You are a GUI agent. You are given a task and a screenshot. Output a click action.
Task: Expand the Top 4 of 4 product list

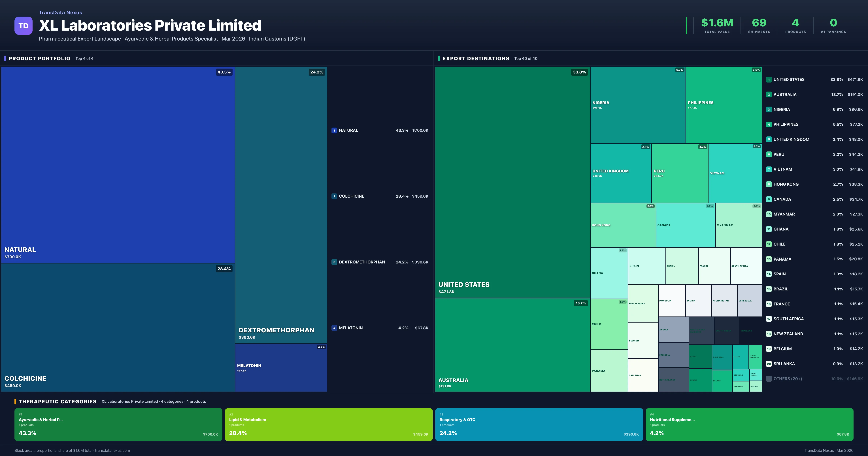click(x=84, y=58)
